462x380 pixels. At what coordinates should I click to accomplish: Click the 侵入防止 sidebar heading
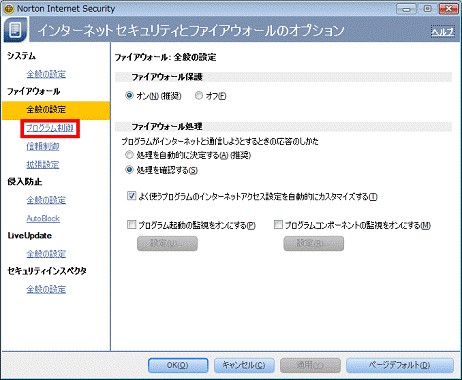(25, 182)
